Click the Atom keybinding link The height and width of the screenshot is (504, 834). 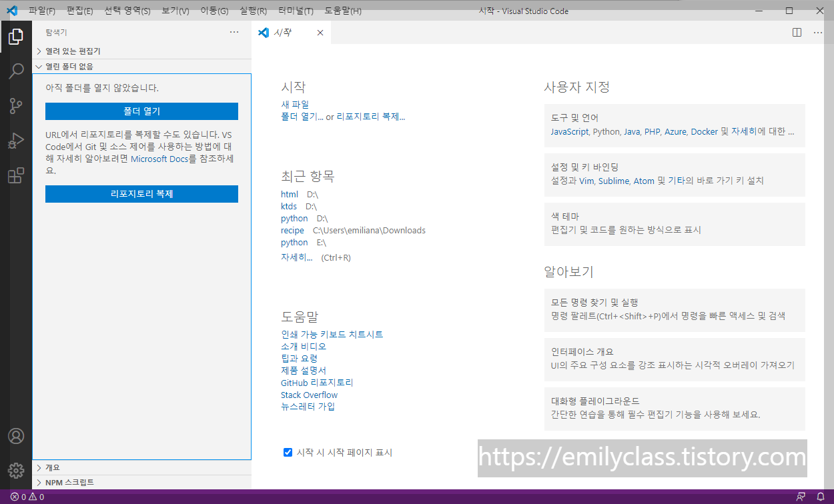(644, 181)
